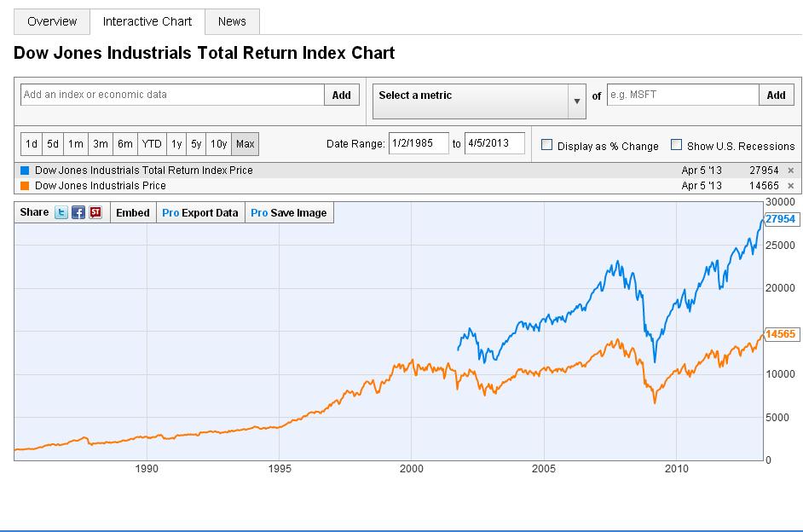Screen dimensions: 803x532
Task: Select the 10y time range
Action: click(x=219, y=144)
